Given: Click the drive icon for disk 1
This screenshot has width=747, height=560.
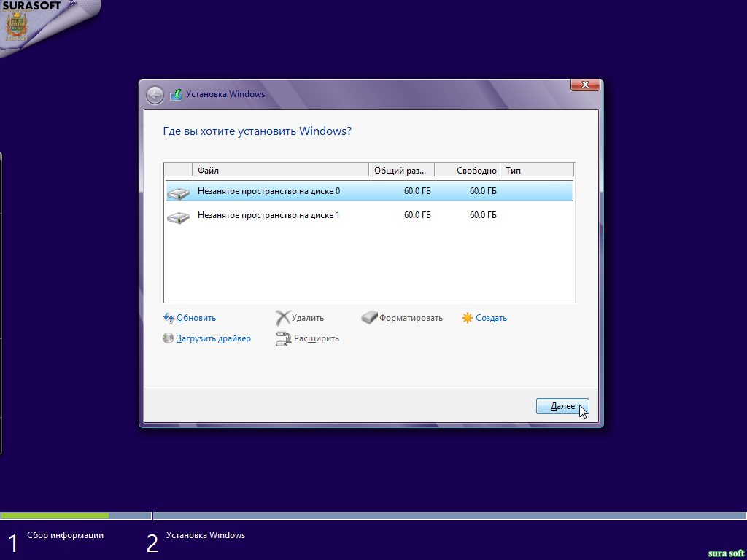Looking at the screenshot, I should (179, 218).
